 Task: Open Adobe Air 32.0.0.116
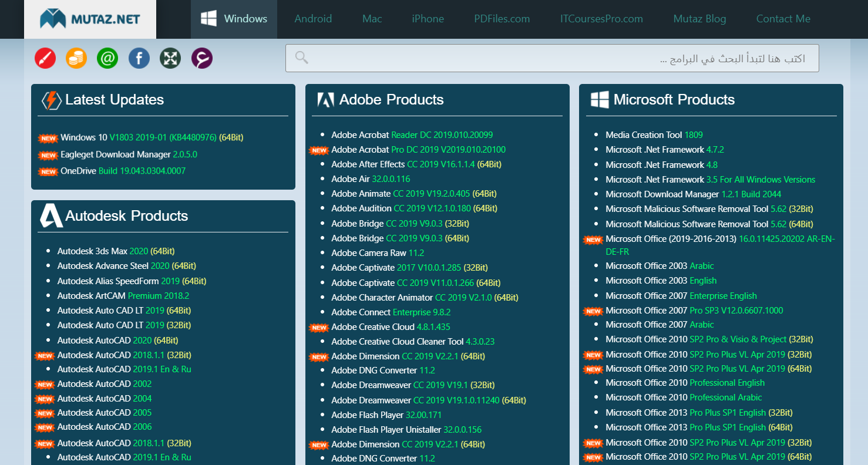coord(371,179)
